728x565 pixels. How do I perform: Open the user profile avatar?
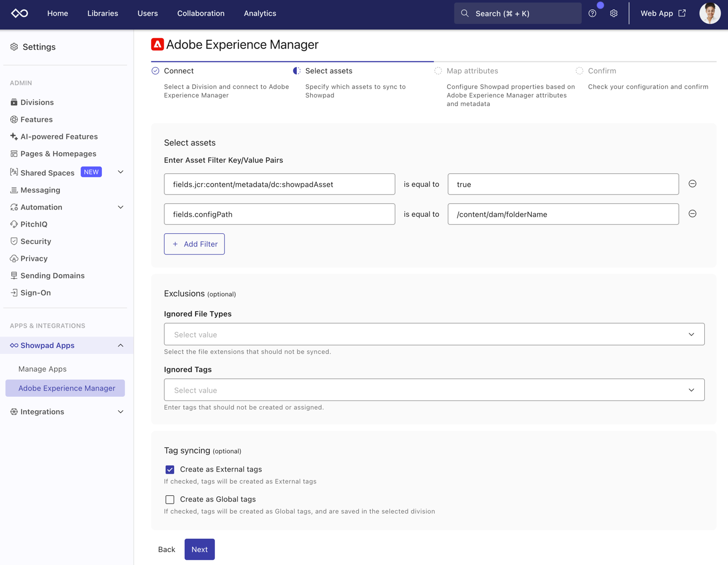[709, 13]
